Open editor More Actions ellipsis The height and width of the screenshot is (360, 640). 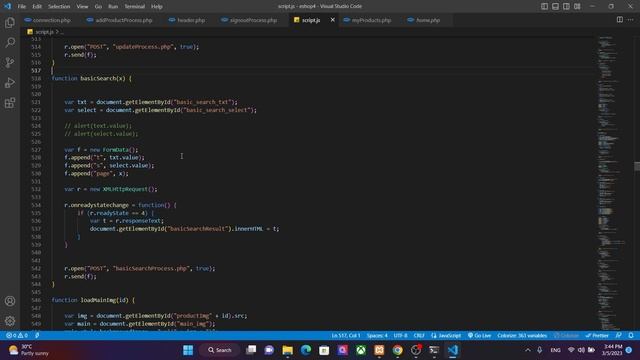pyautogui.click(x=631, y=20)
